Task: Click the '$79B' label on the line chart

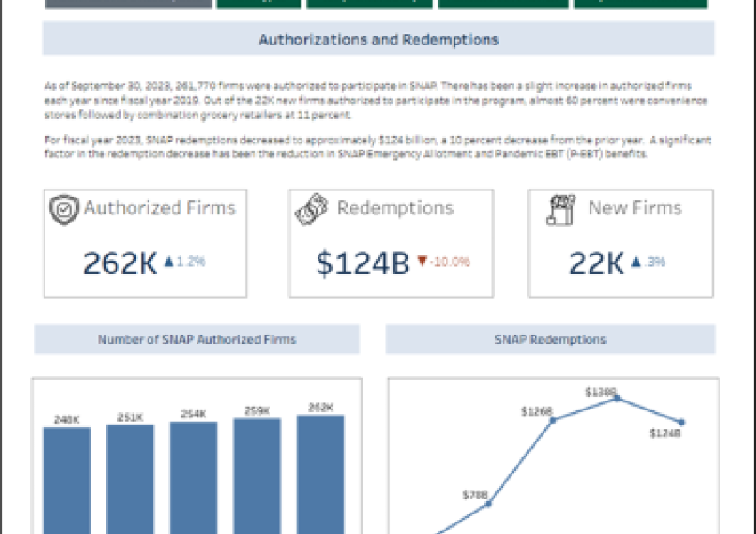Action: [x=476, y=495]
